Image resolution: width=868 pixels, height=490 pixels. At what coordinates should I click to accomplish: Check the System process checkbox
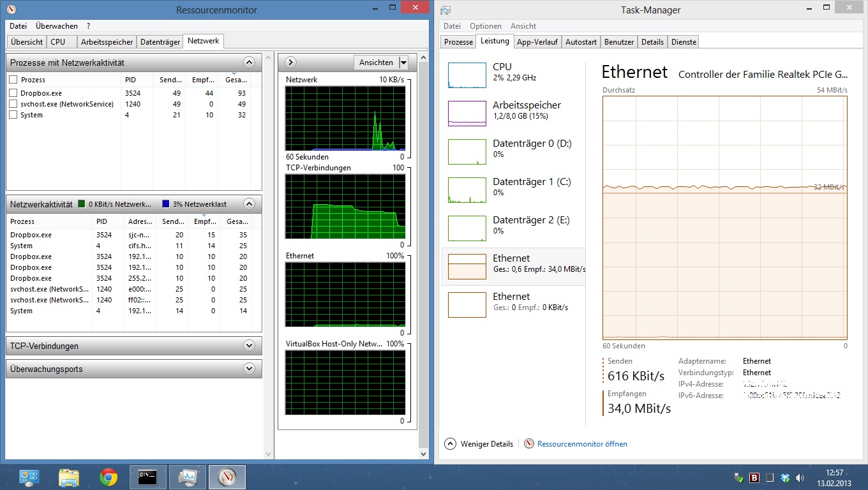(x=13, y=115)
